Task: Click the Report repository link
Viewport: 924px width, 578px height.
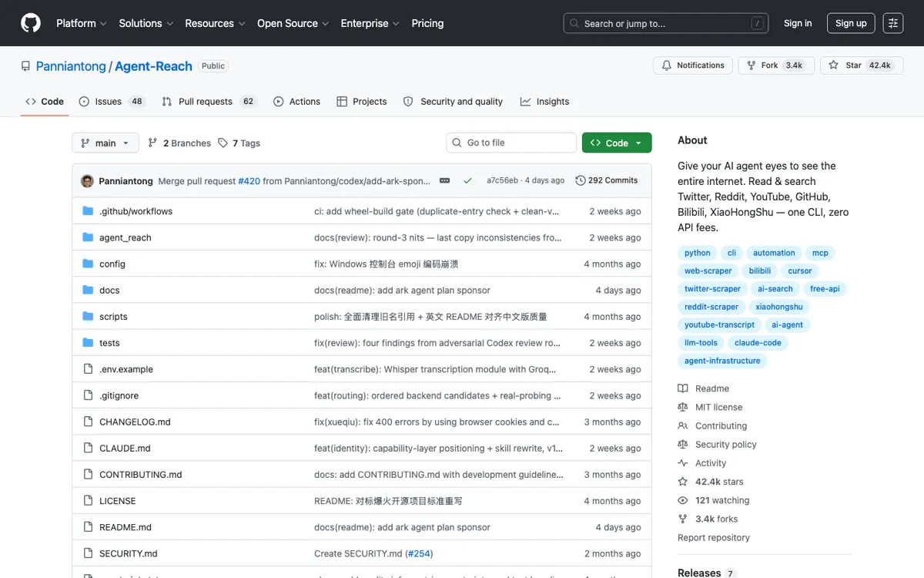Action: (x=714, y=538)
